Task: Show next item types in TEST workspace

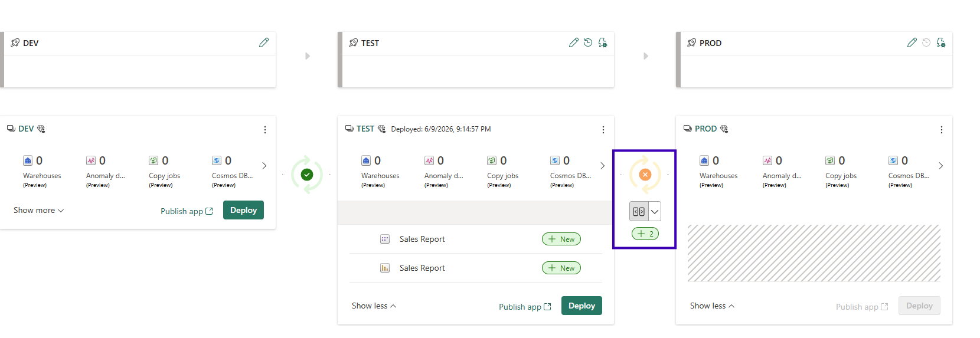Action: (x=602, y=166)
